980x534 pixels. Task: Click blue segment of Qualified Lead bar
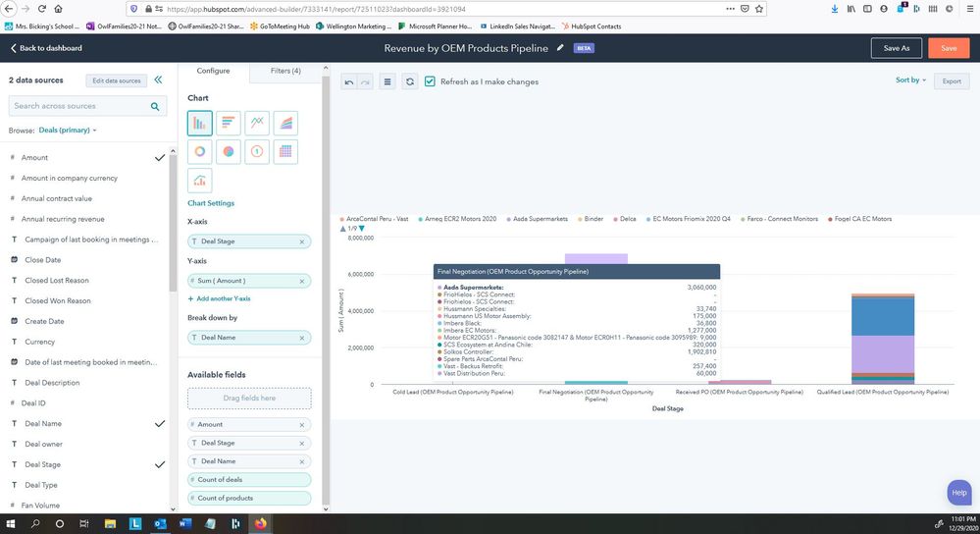(883, 316)
